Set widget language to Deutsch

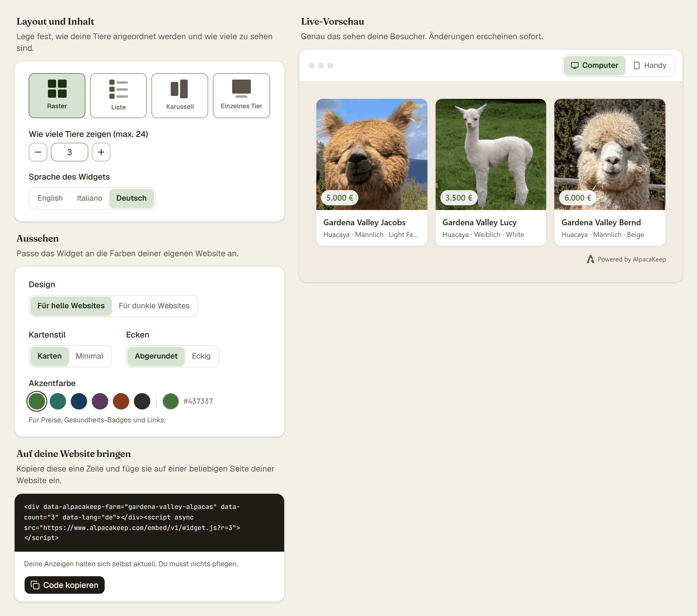pyautogui.click(x=131, y=198)
